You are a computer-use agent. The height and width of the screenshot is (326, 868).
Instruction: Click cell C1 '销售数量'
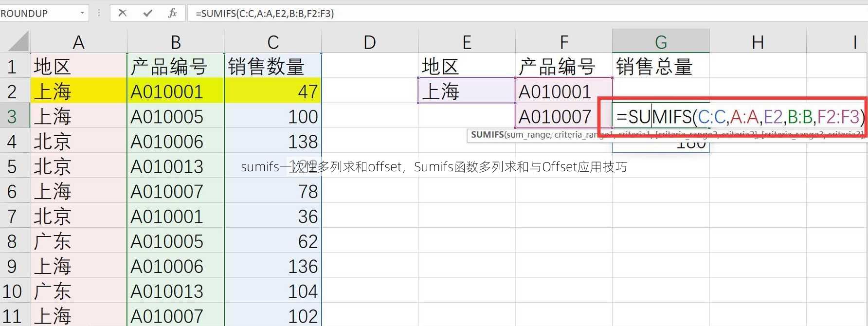[273, 66]
